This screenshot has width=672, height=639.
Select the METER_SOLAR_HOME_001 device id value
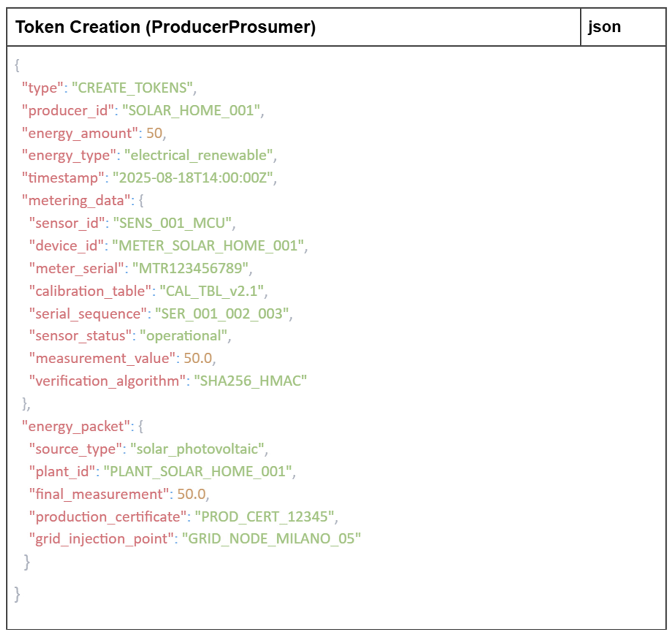pyautogui.click(x=208, y=246)
